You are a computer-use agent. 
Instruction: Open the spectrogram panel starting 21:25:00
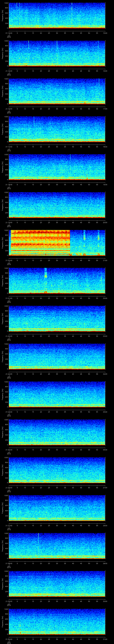pos(57,432)
